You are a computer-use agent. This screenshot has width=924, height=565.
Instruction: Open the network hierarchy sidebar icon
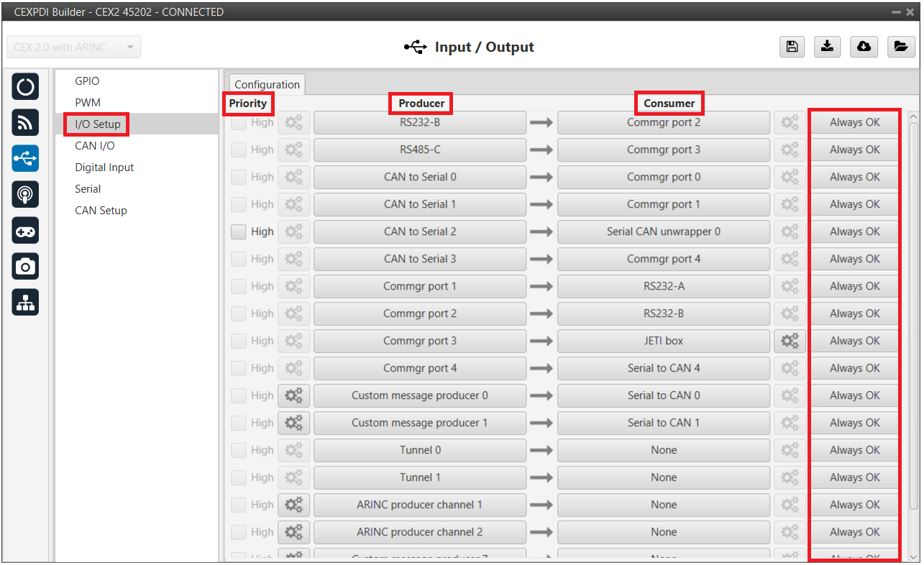(25, 303)
